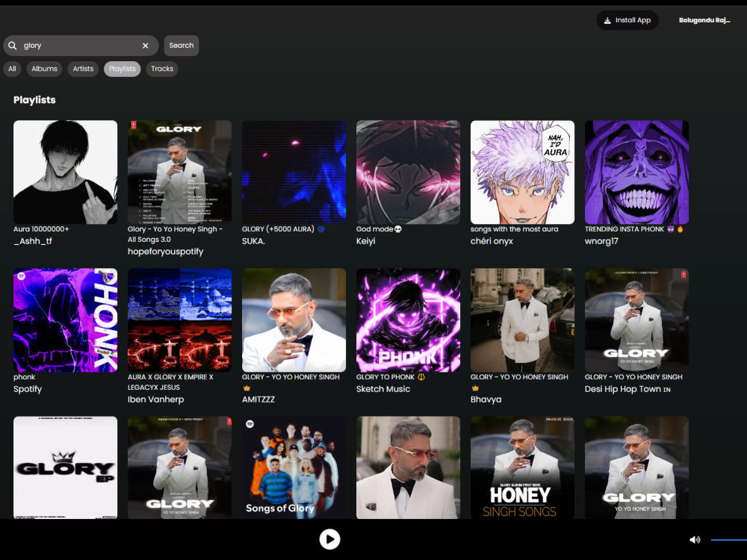Click the download icon on Install App
This screenshot has width=747, height=560.
coord(607,20)
